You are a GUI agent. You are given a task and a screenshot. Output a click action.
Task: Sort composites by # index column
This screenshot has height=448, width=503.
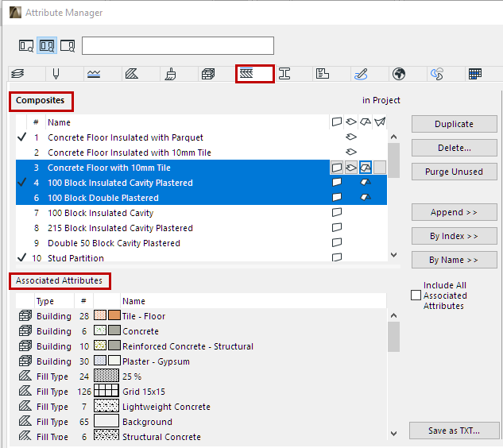[x=36, y=122]
